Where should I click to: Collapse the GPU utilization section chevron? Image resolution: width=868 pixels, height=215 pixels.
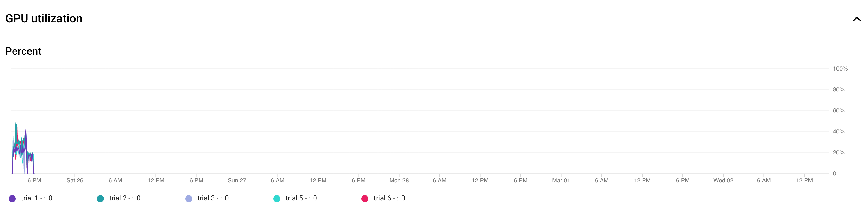click(x=856, y=19)
